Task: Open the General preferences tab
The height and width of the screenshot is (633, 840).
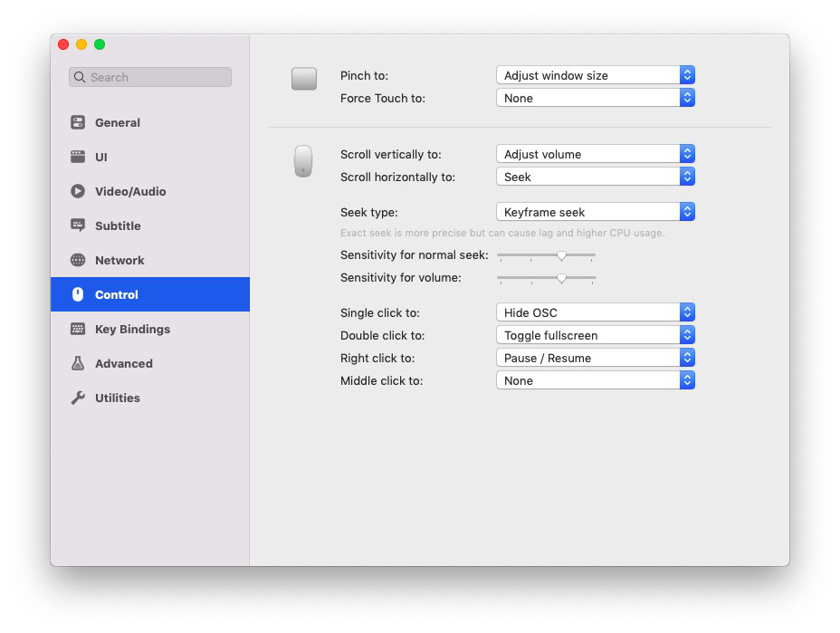Action: (150, 122)
